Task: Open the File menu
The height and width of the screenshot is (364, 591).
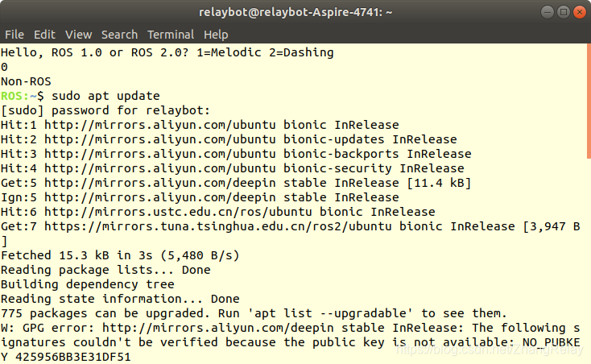Action: pos(14,35)
